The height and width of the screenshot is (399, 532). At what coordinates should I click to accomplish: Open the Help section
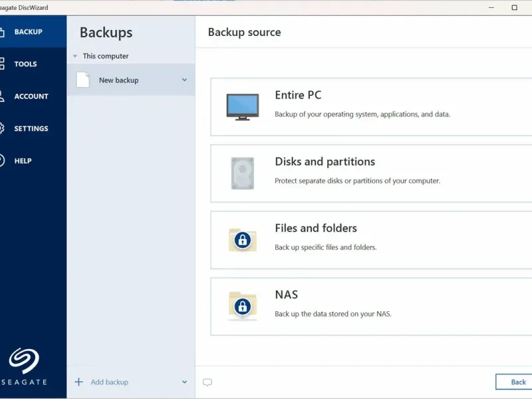[x=23, y=161]
